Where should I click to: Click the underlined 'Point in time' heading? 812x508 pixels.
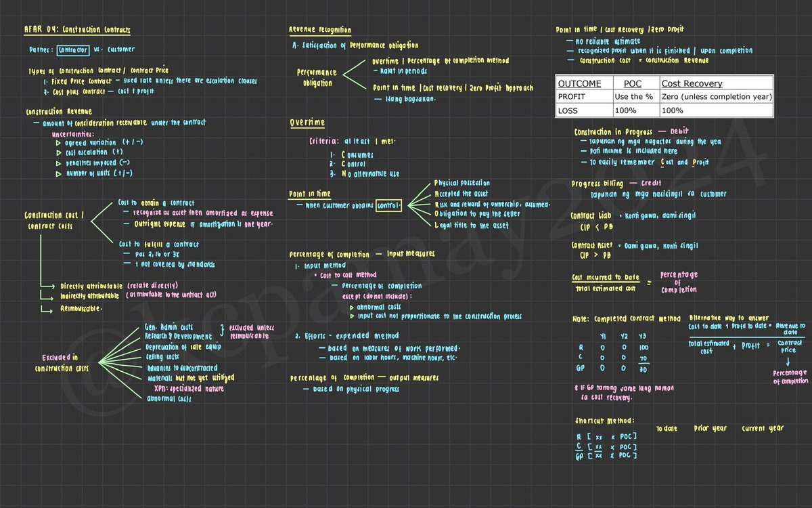310,194
